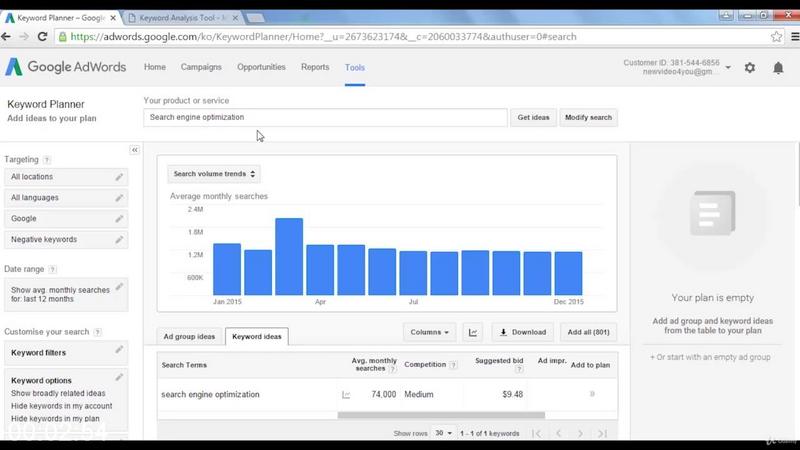Close the Keyword Analysis Tool tab
Image resolution: width=800 pixels, height=450 pixels.
(x=235, y=18)
